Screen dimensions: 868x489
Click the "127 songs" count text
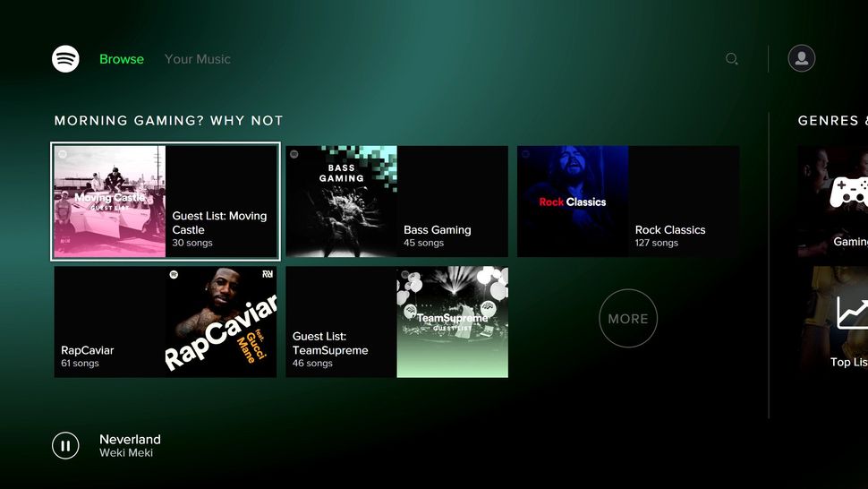pos(657,243)
